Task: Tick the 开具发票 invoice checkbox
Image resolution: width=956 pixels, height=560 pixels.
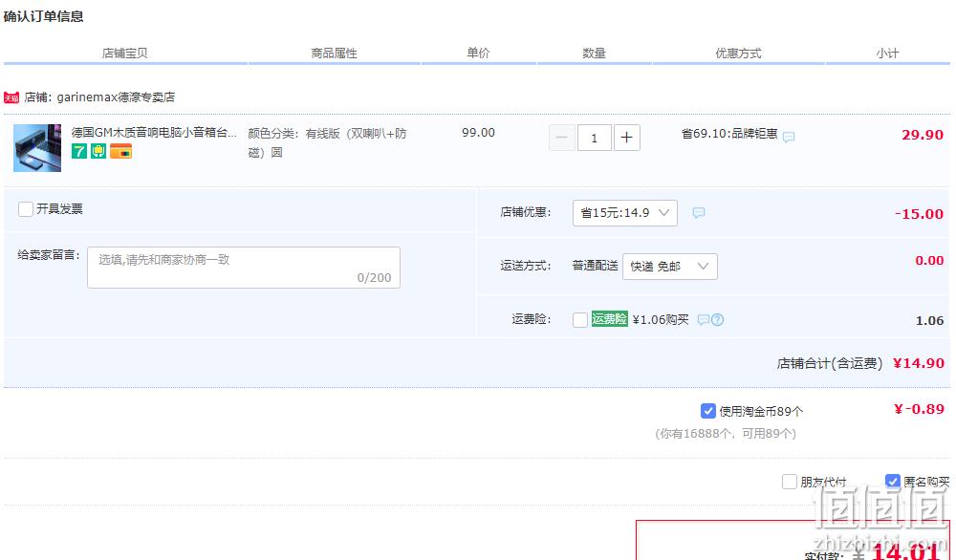Action: pyautogui.click(x=26, y=209)
